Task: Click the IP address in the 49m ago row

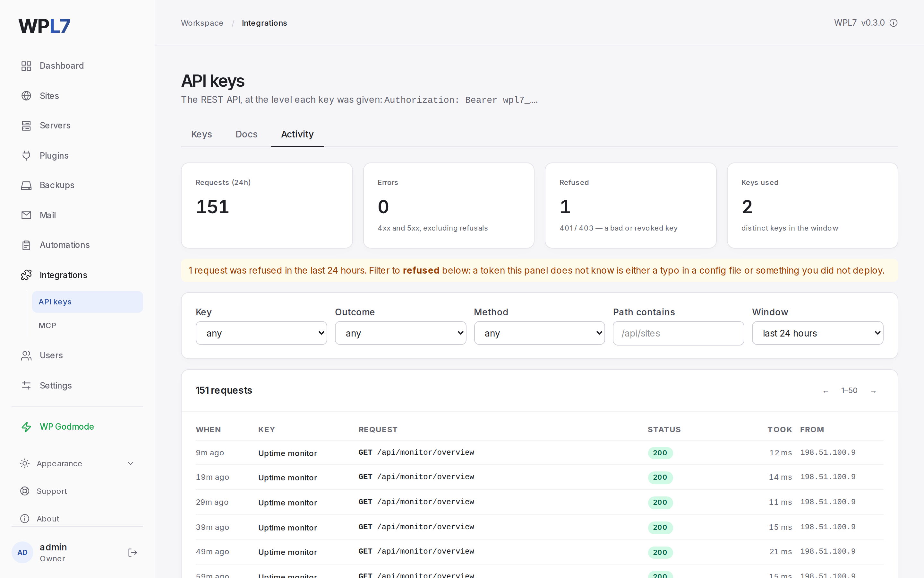Action: (828, 551)
